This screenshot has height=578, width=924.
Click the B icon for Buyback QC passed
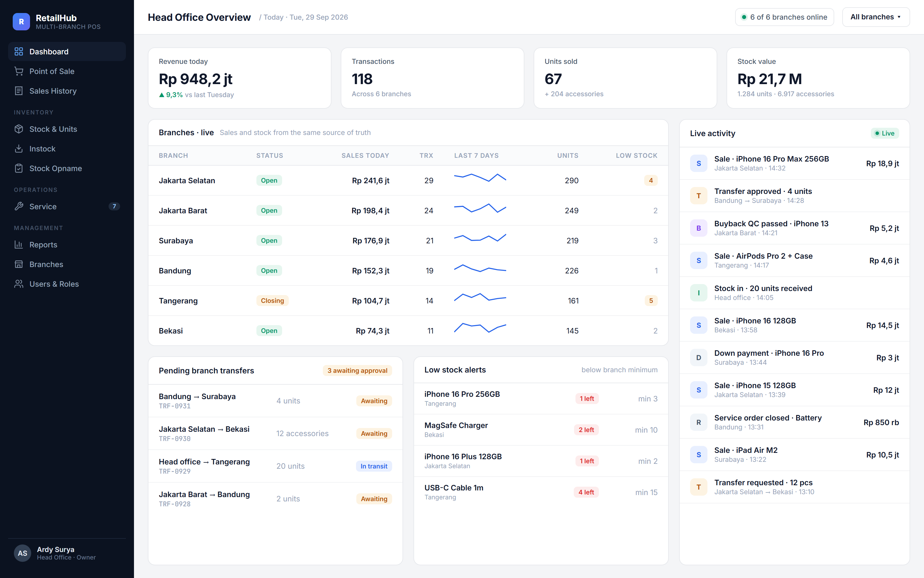(699, 228)
